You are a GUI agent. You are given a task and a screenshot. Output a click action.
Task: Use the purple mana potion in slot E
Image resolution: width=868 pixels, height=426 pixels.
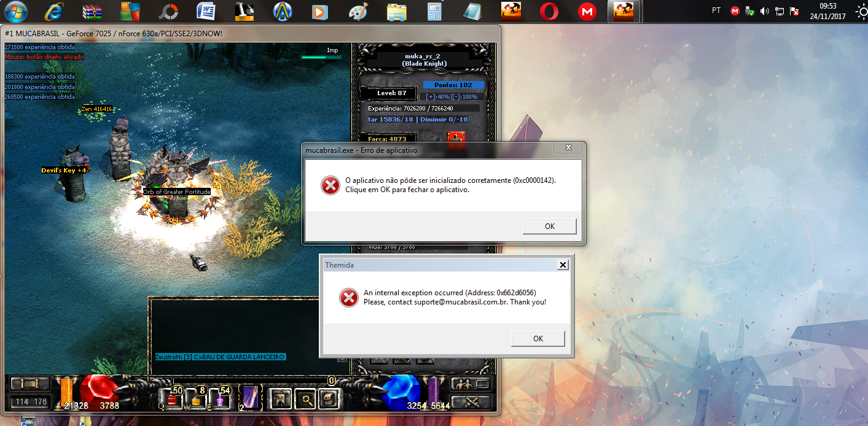pyautogui.click(x=220, y=399)
